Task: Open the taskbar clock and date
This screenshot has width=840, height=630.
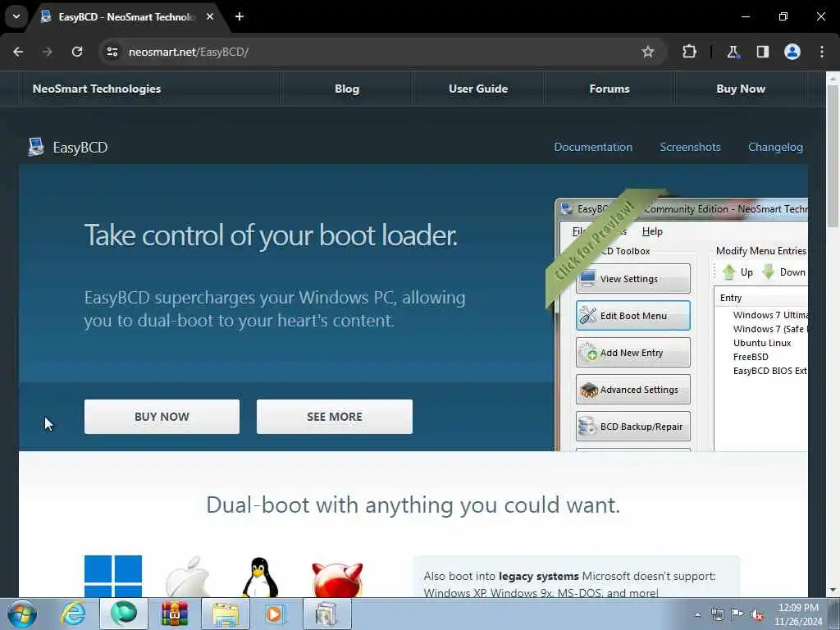Action: point(798,614)
